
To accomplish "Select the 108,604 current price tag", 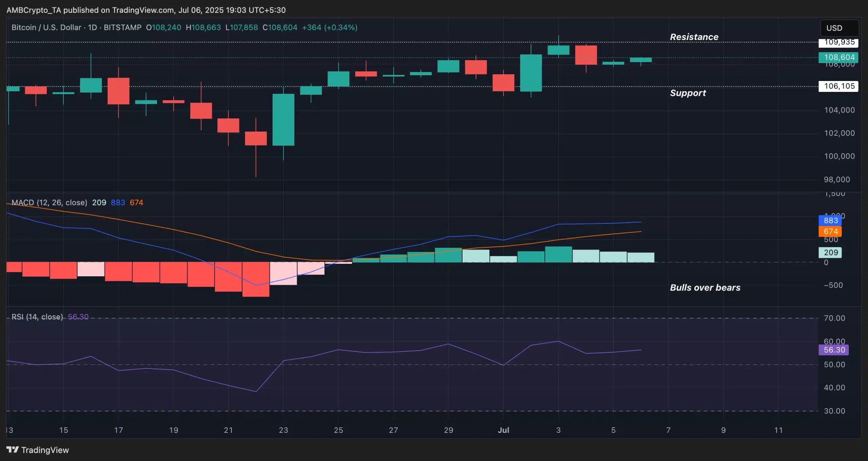I will point(837,57).
